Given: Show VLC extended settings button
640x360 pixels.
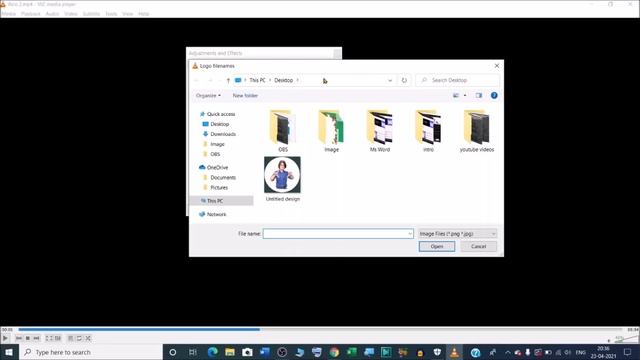Looking at the screenshot, I should pyautogui.click(x=58, y=338).
